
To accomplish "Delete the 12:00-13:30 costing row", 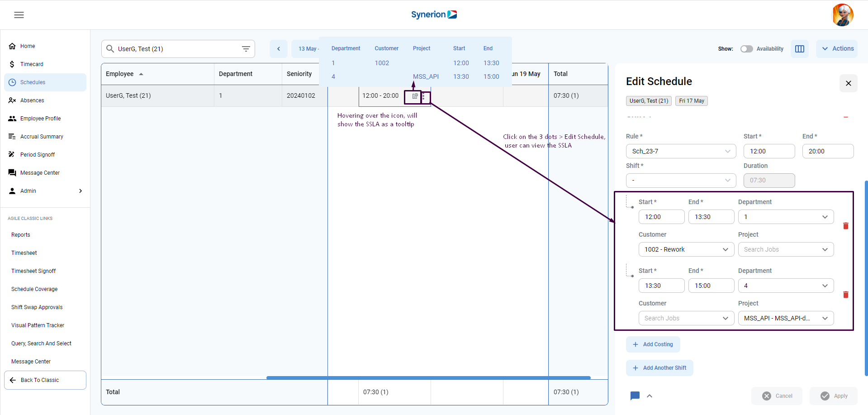I will click(x=845, y=226).
